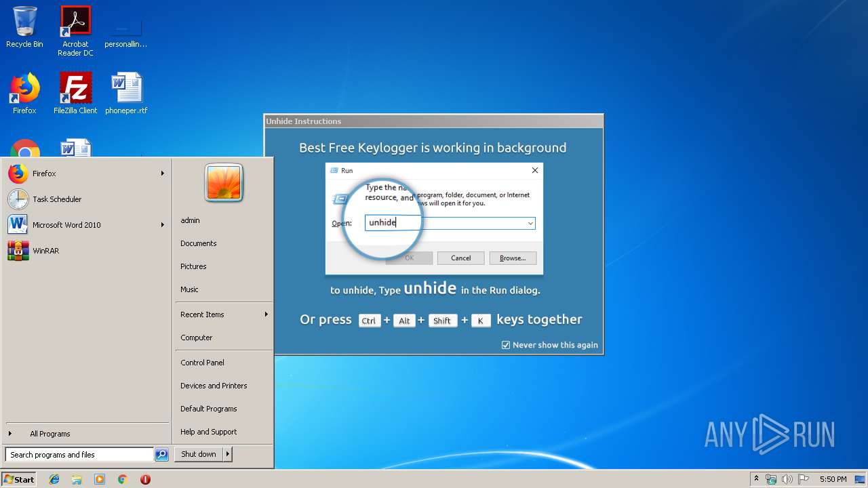Click OK in Run dialog image

tap(409, 258)
